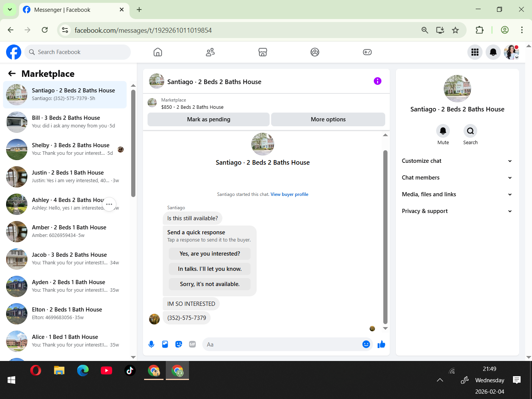Image resolution: width=532 pixels, height=399 pixels.
Task: Open a new browser tab
Action: (x=139, y=10)
